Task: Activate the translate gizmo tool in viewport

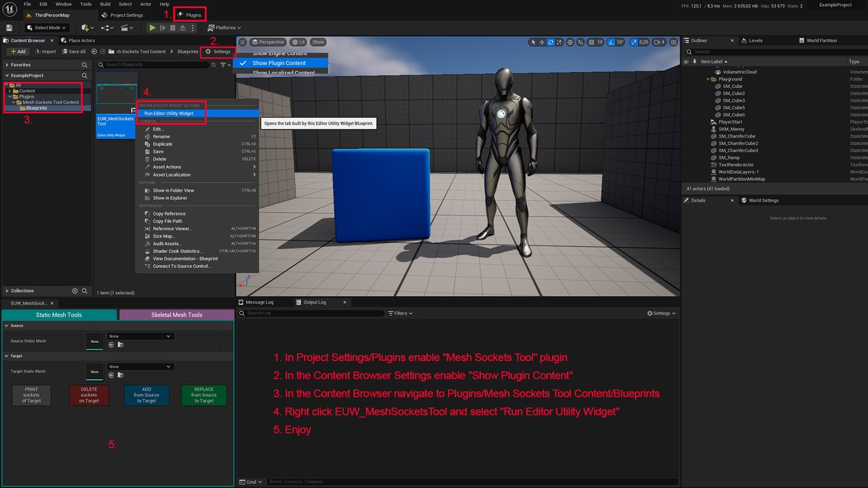Action: tap(542, 42)
